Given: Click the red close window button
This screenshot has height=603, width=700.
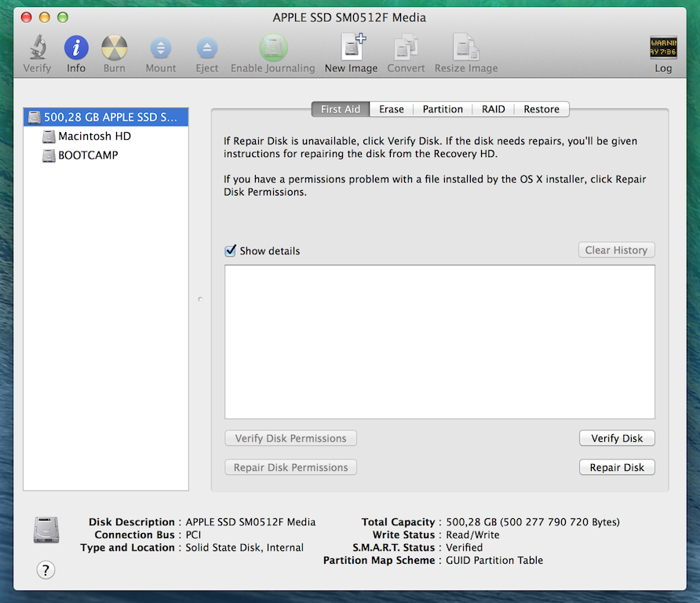Looking at the screenshot, I should click(x=27, y=17).
